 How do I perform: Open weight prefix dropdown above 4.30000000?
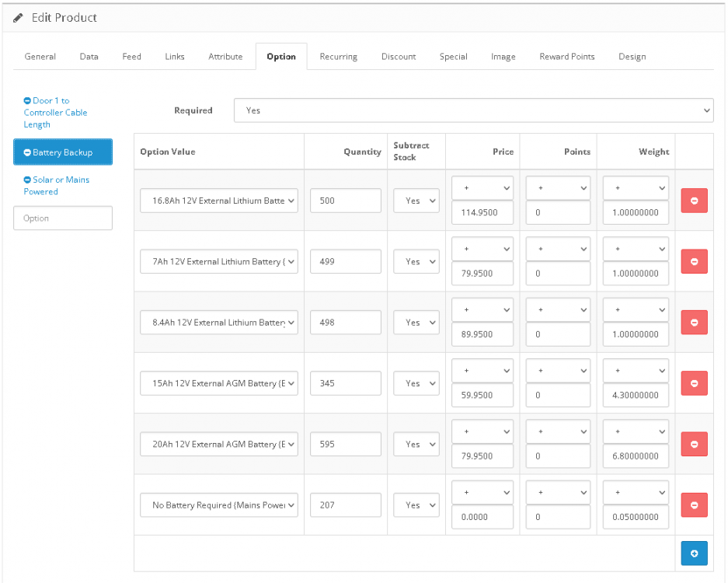[636, 371]
